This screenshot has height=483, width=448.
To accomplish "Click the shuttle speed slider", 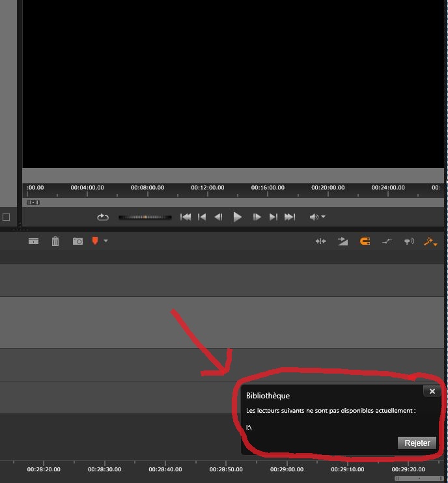I will 145,217.
